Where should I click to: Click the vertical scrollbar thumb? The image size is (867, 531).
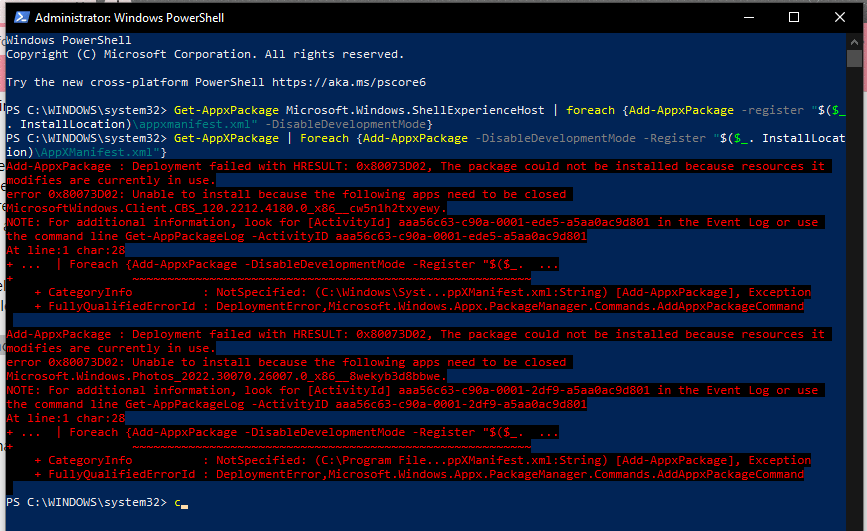(x=854, y=58)
